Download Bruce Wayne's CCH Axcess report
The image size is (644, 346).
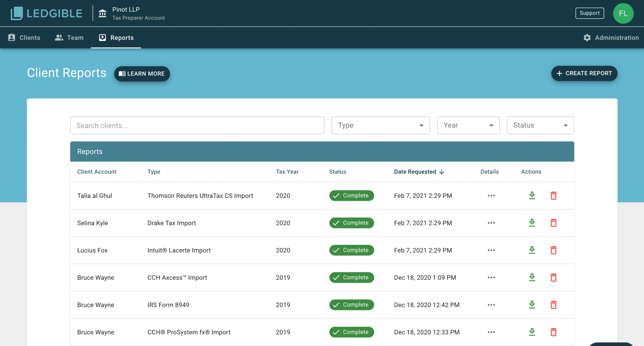coord(532,277)
